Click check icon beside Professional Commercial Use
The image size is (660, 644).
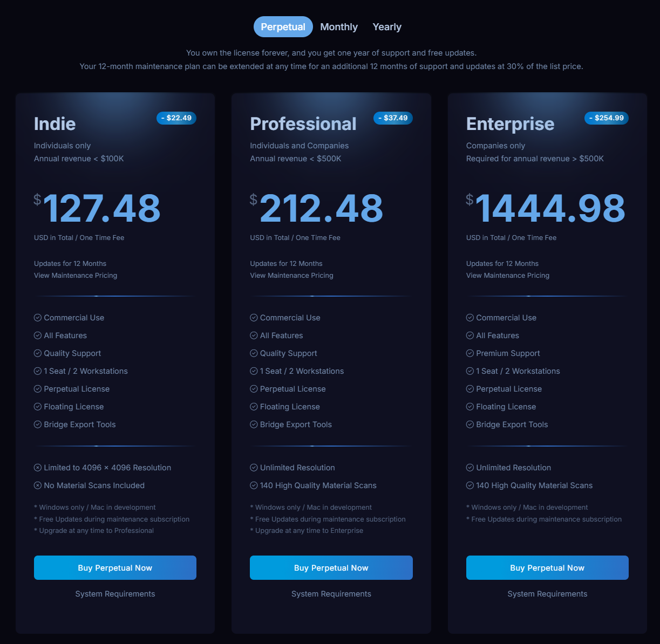tap(254, 318)
